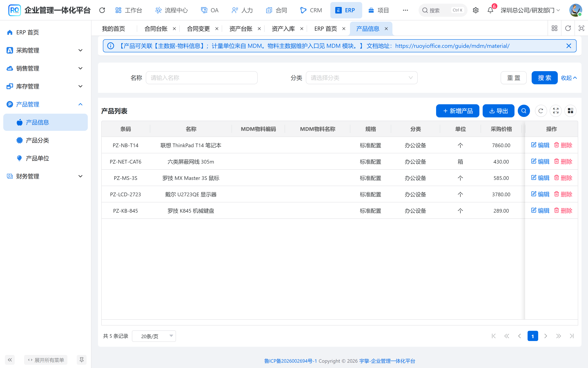Open 深圳总公司/研发部门 department switcher
This screenshot has height=368, width=588.
530,10
